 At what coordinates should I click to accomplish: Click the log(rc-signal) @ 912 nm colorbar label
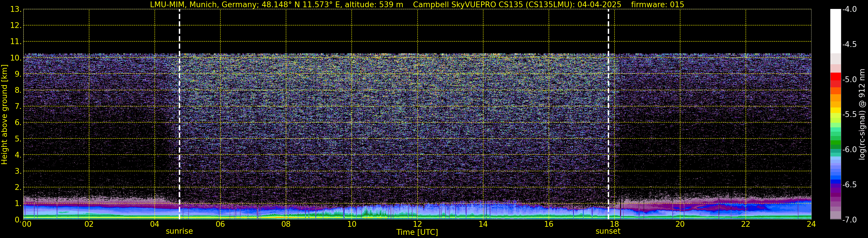tap(862, 115)
